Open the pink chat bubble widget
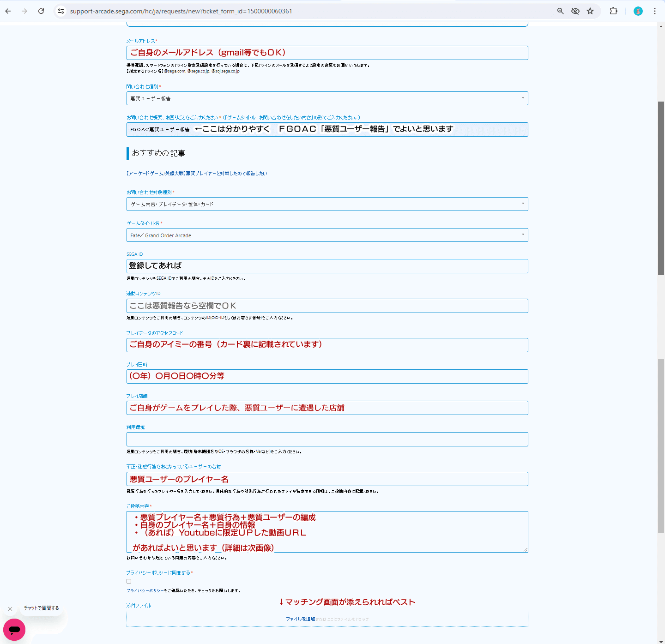Image resolution: width=665 pixels, height=644 pixels. pyautogui.click(x=14, y=630)
